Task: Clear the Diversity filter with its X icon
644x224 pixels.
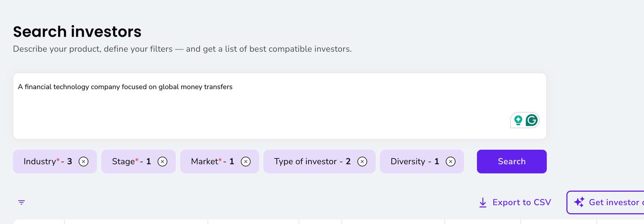Action: click(450, 162)
